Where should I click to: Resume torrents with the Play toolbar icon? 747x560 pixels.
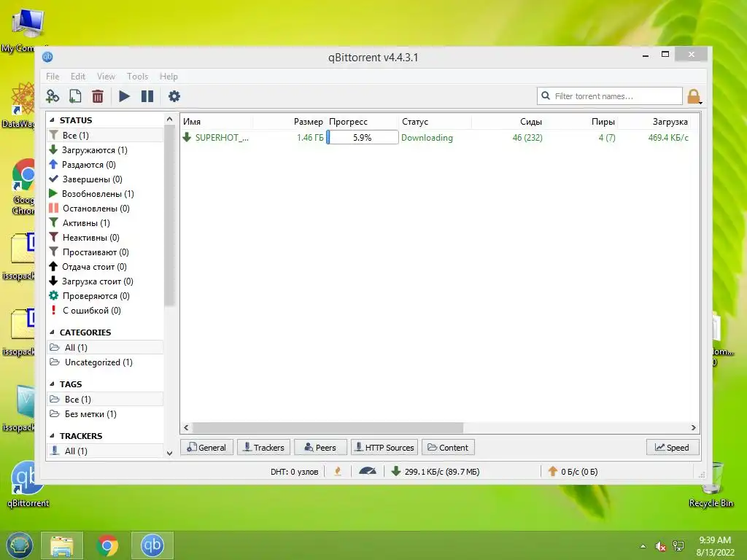pyautogui.click(x=124, y=97)
